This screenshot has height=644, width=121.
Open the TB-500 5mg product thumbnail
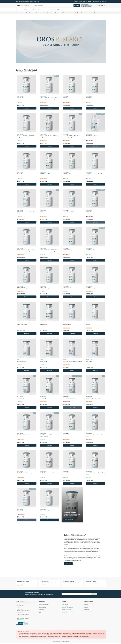click(26, 460)
